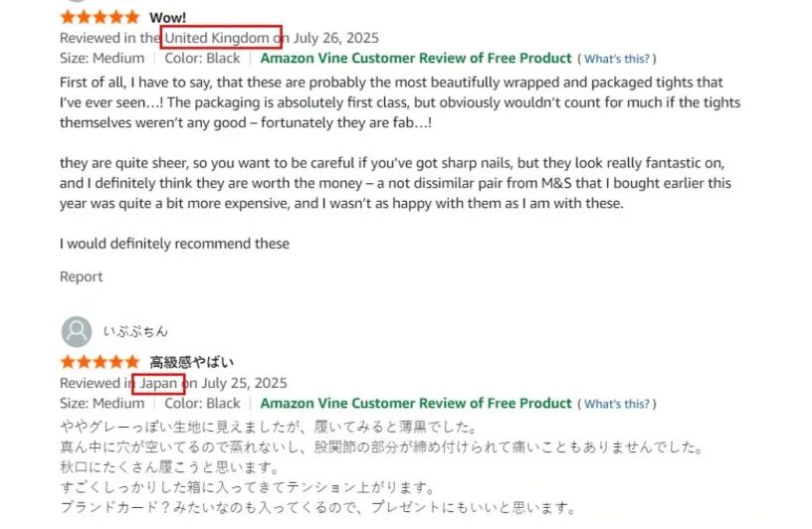Open reviewer profile いぶぷちん
812x529 pixels.
pyautogui.click(x=135, y=331)
